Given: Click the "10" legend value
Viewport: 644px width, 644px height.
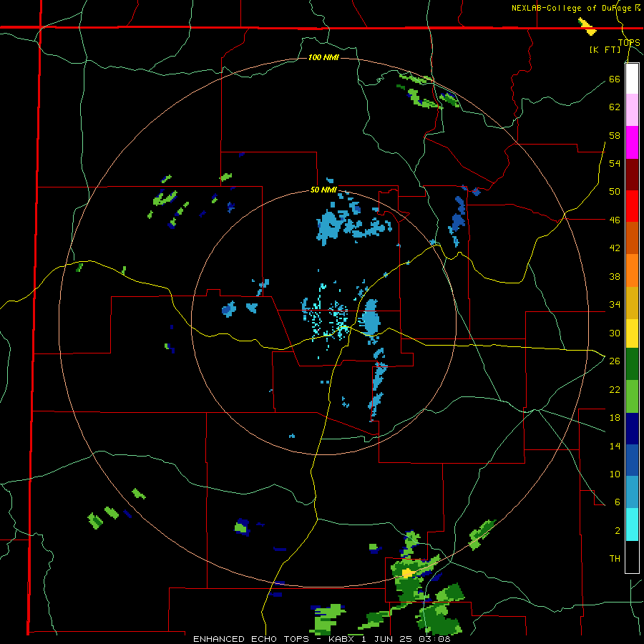Looking at the screenshot, I should [x=615, y=474].
